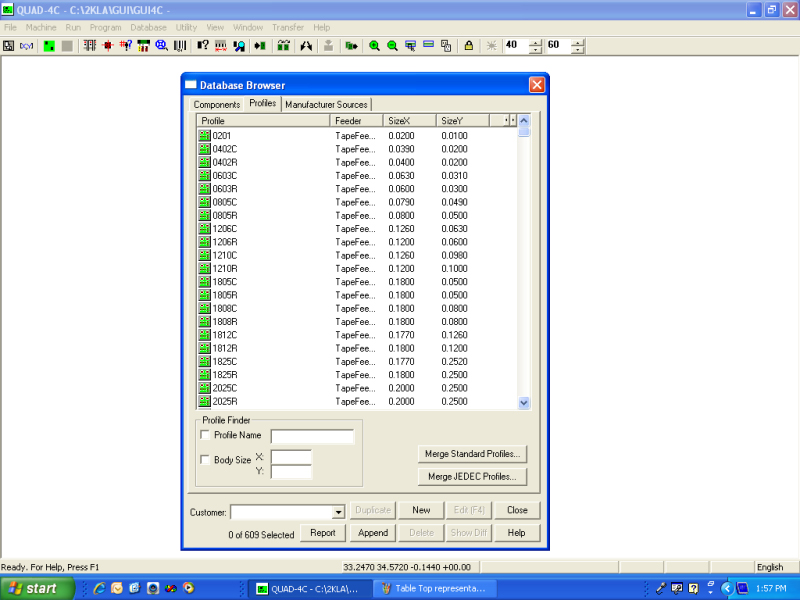Click the arrow into green board icon
Viewport: 800px width, 600px height.
[260, 46]
